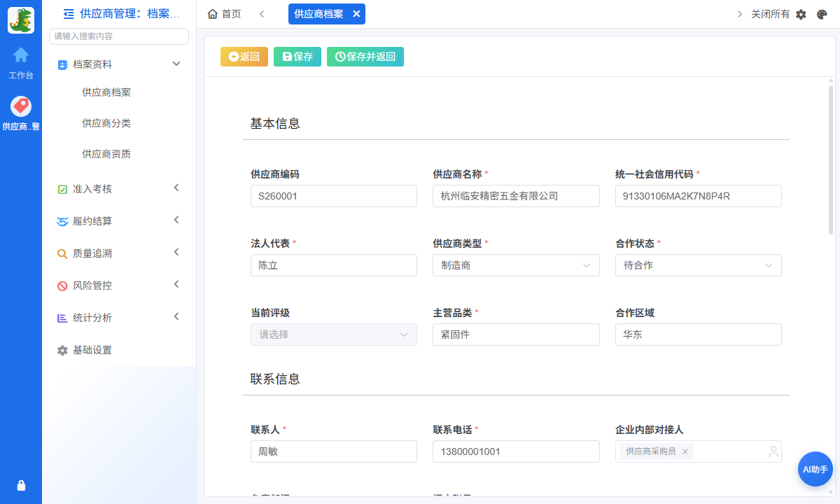This screenshot has width=840, height=504.
Task: Expand the 准入考核 menu chevron
Action: (176, 188)
